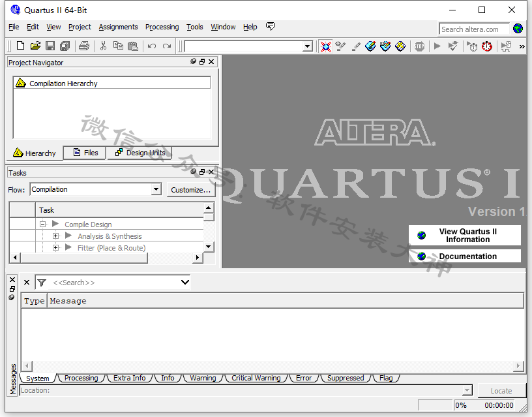Open the message Search dropdown arrow
The height and width of the screenshot is (417, 532).
(x=185, y=282)
